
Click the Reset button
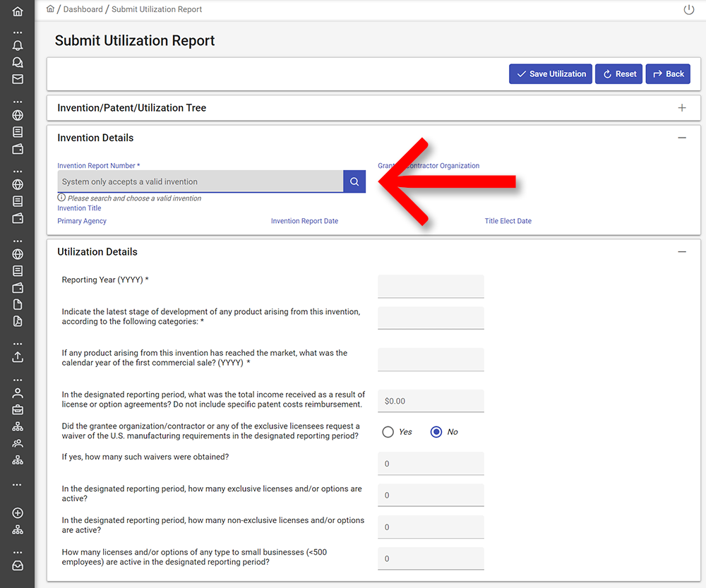tap(618, 74)
